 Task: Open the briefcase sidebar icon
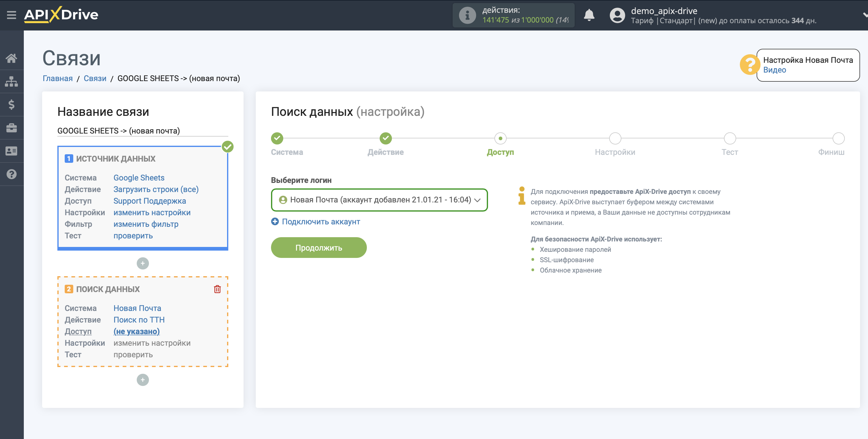click(x=12, y=128)
